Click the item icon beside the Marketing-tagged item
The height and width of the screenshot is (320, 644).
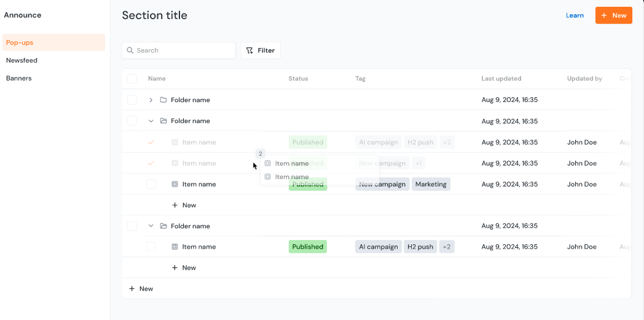click(x=175, y=184)
